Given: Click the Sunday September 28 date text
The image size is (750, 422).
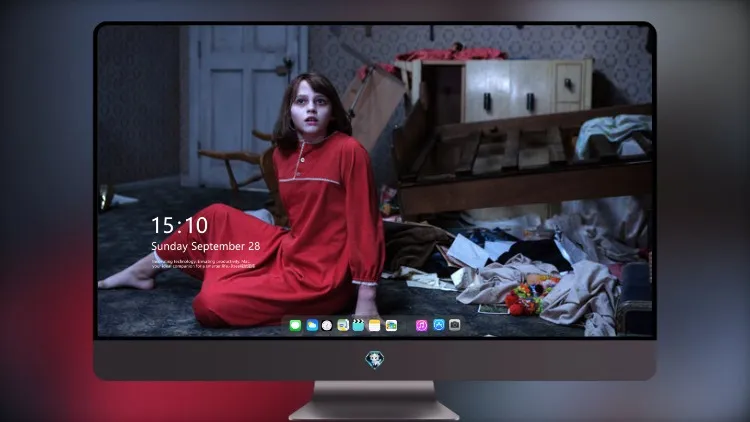Looking at the screenshot, I should click(x=206, y=246).
